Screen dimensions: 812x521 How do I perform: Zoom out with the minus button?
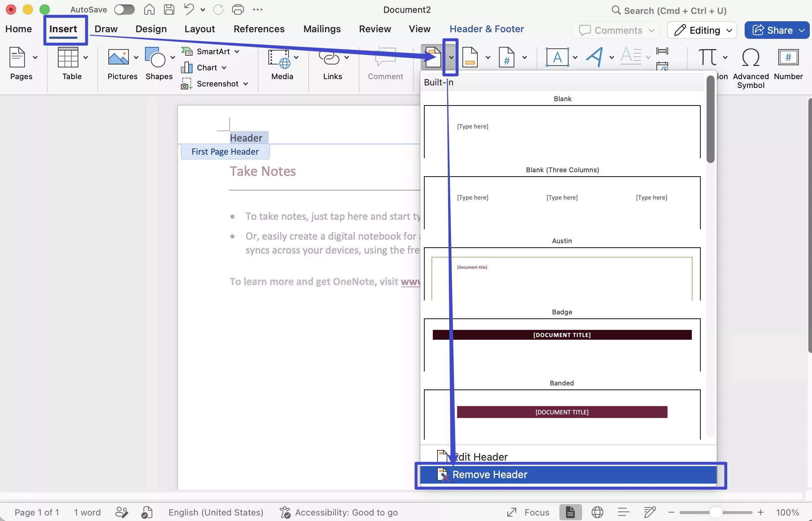(x=671, y=512)
